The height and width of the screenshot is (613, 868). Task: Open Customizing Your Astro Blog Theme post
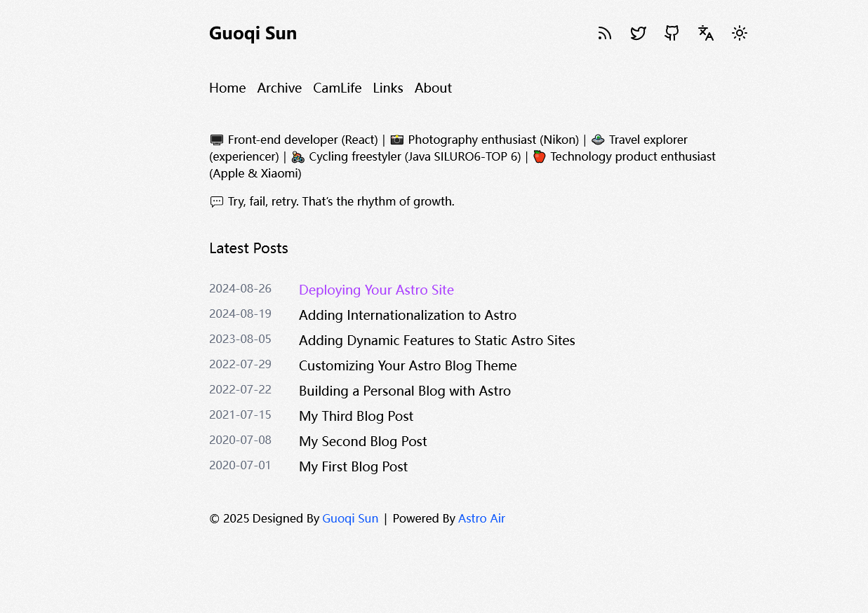click(407, 365)
